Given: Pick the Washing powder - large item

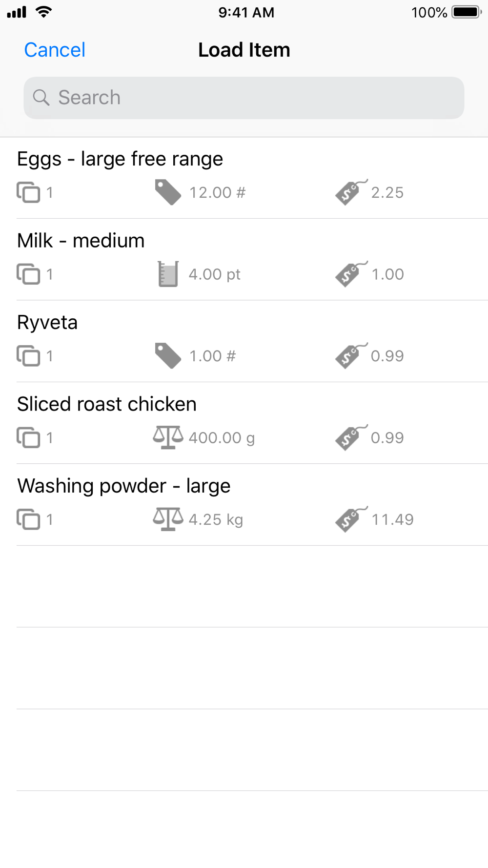Looking at the screenshot, I should coord(244,505).
